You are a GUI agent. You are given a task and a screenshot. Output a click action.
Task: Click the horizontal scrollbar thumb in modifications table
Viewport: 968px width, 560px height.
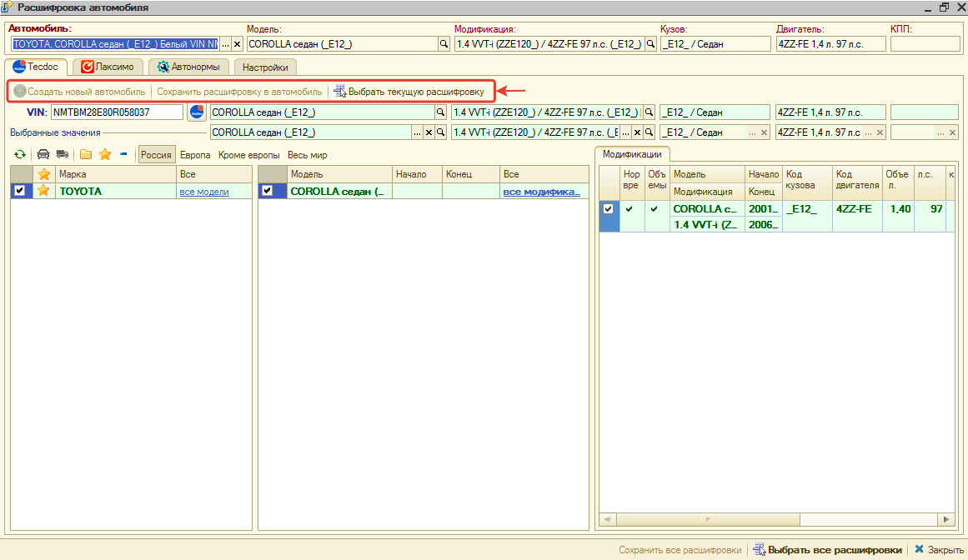[708, 519]
